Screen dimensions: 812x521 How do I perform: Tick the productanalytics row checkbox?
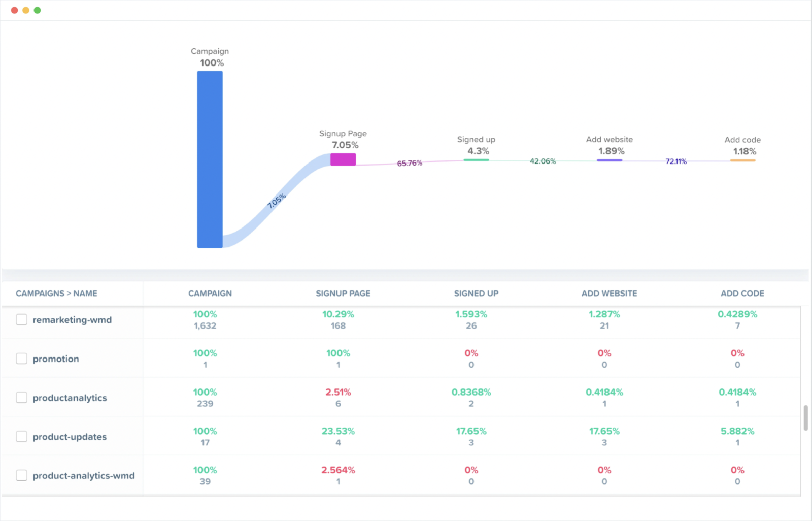pos(21,398)
